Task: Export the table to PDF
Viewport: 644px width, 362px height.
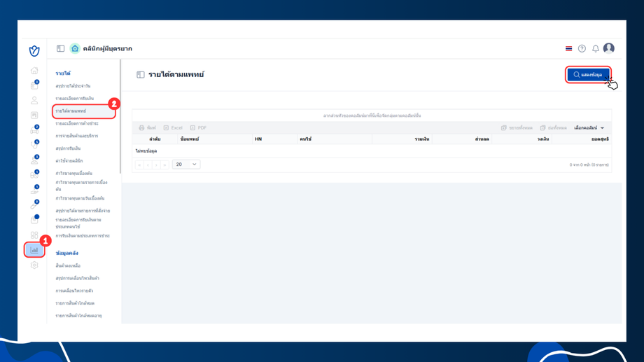Action: (198, 128)
